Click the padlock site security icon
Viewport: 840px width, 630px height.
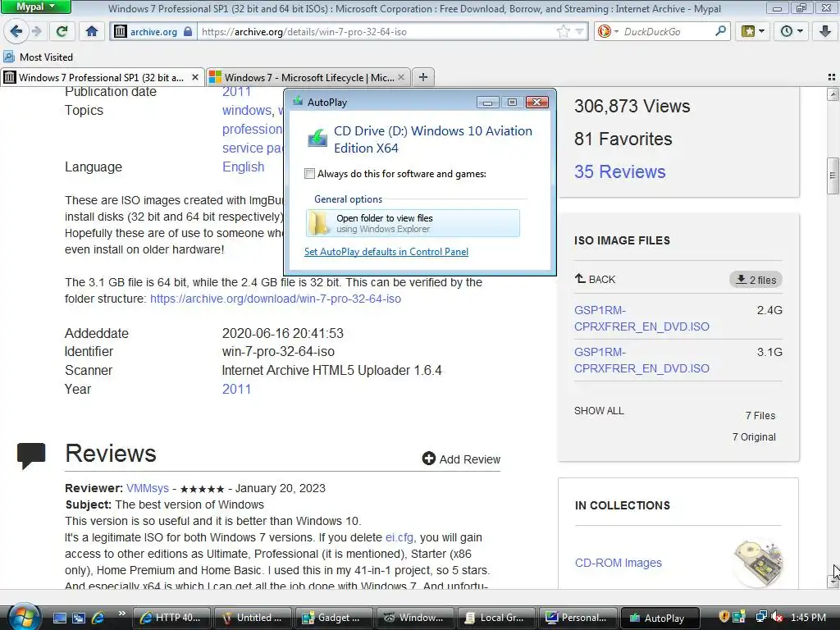[188, 32]
